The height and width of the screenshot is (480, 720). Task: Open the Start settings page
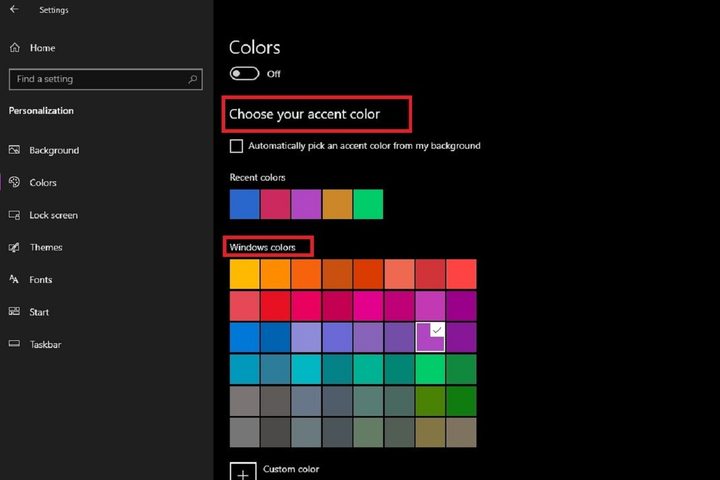point(39,312)
